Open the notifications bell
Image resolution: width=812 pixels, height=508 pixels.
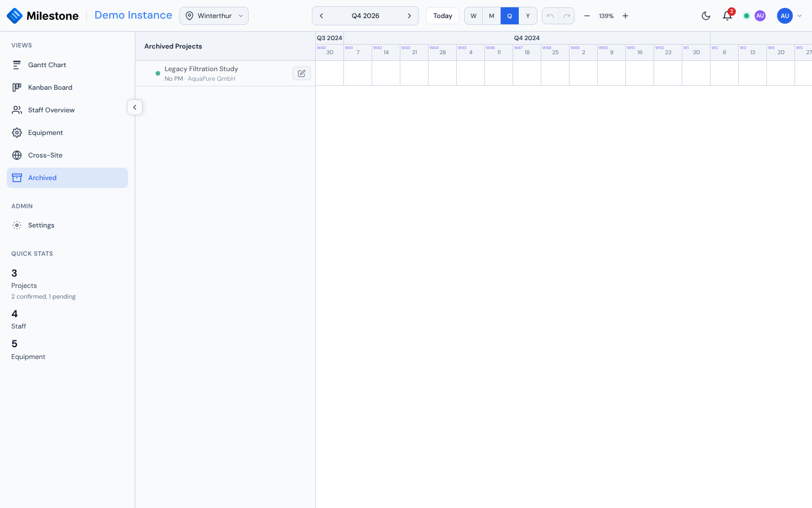727,16
